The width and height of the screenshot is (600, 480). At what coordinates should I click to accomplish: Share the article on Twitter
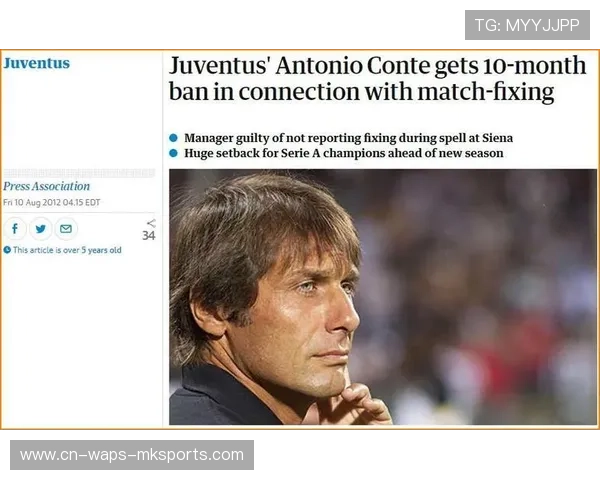click(41, 229)
